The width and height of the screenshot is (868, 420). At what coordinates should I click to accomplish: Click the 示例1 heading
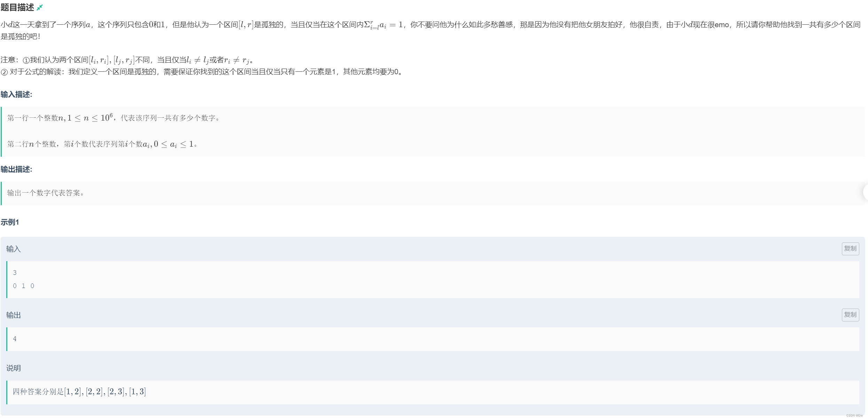(10, 222)
